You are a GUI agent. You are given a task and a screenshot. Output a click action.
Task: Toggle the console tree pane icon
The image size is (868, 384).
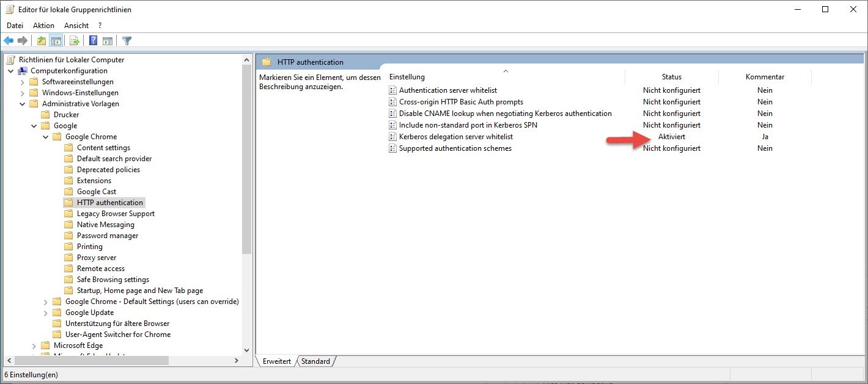tap(56, 41)
